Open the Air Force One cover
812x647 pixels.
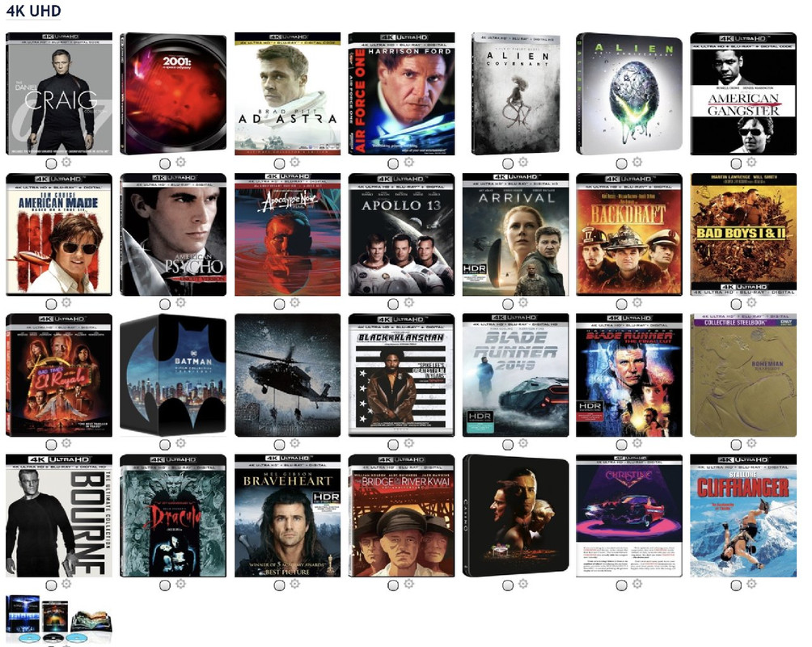401,93
